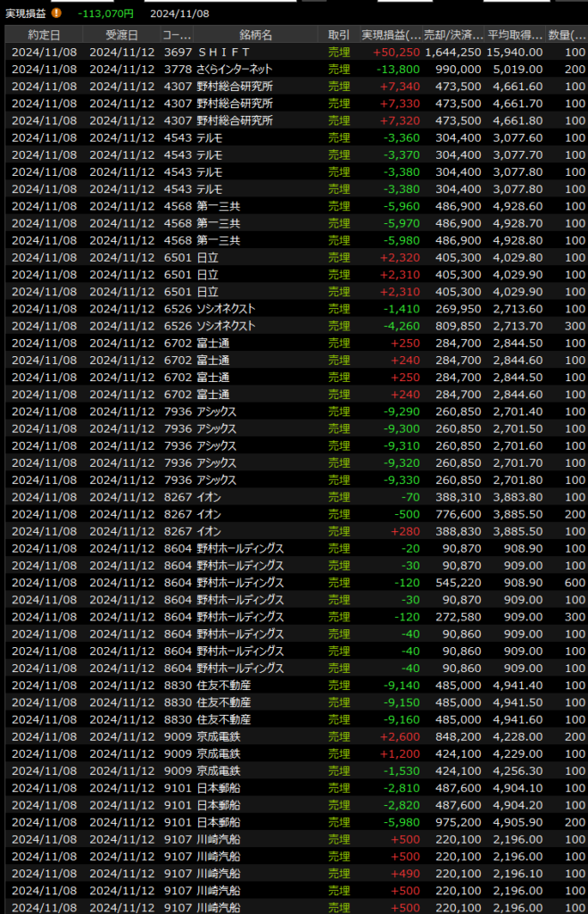Image resolution: width=588 pixels, height=914 pixels.
Task: Click the 売却/決済 column header
Action: (x=453, y=35)
